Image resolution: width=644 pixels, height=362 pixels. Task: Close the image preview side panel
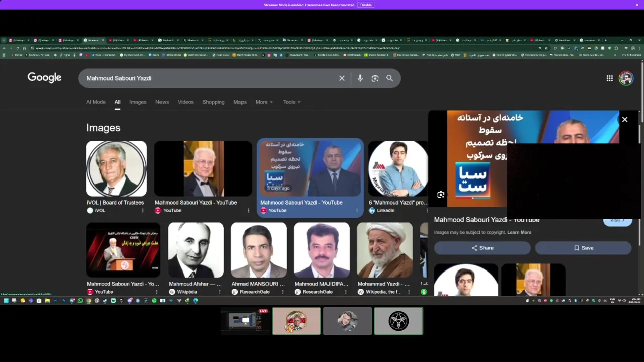pyautogui.click(x=625, y=119)
